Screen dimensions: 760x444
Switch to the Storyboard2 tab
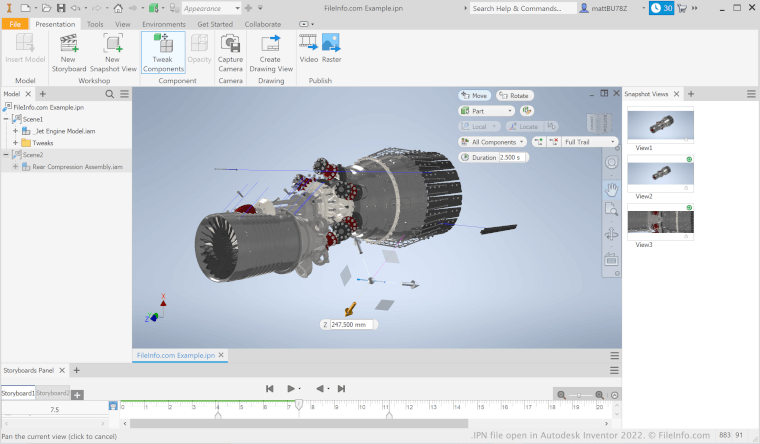tap(53, 394)
